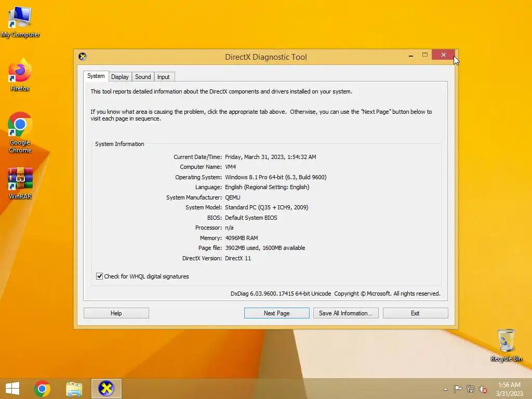The width and height of the screenshot is (532, 399).
Task: Open the taskbar clock and date
Action: (509, 389)
